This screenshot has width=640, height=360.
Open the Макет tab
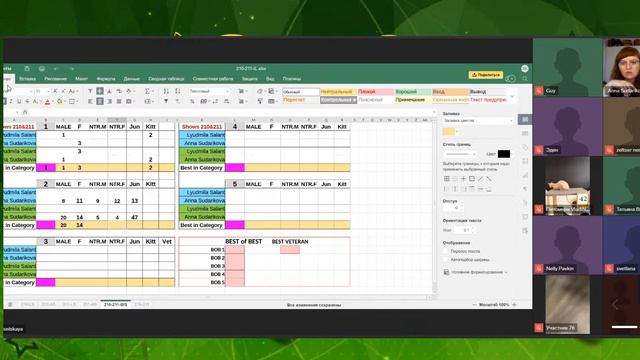[x=82, y=79]
